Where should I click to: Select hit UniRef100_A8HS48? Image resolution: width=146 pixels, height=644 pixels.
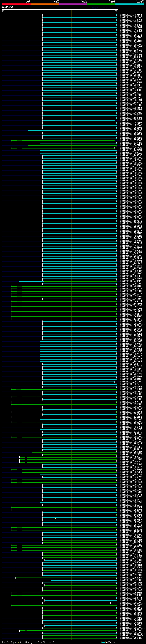(131, 15)
